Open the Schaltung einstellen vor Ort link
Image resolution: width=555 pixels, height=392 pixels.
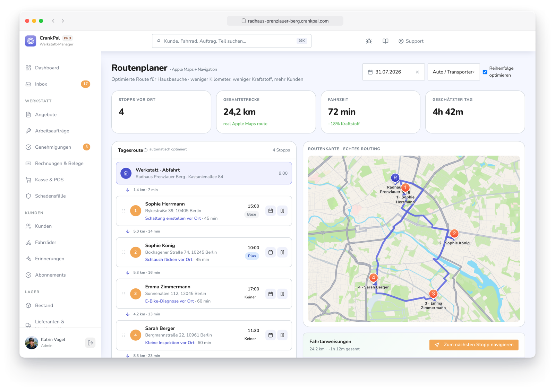tap(173, 218)
